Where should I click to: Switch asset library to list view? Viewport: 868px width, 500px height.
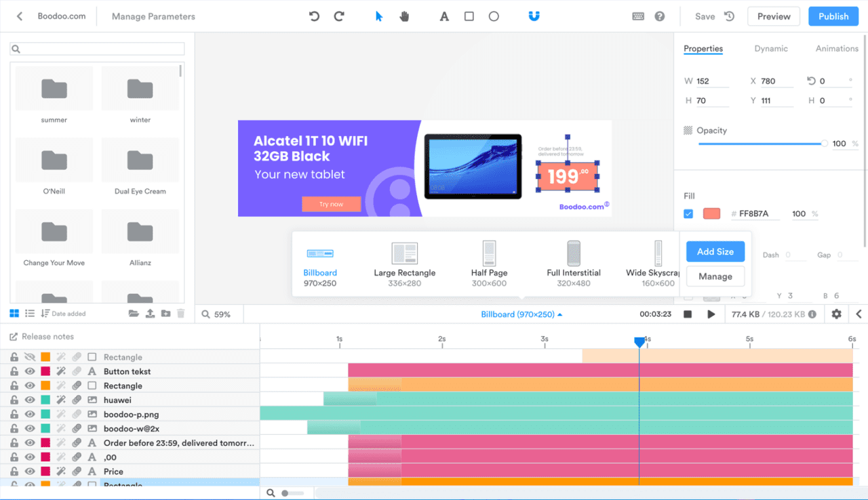30,313
